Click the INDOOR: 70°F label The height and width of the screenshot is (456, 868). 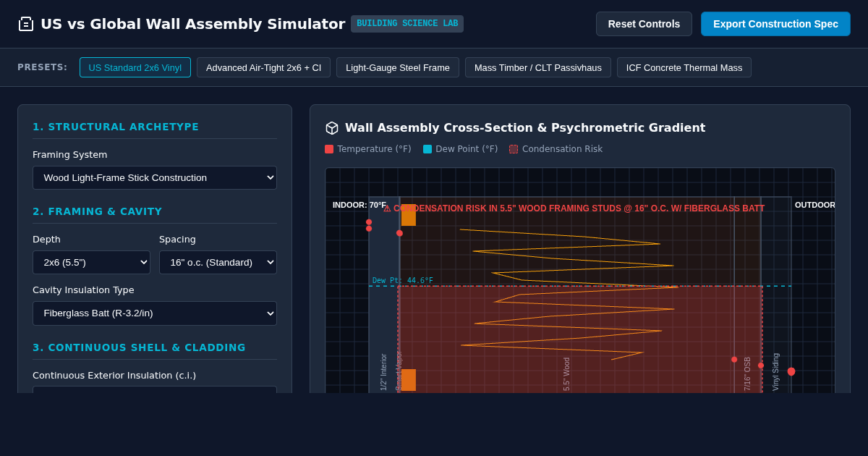point(359,205)
